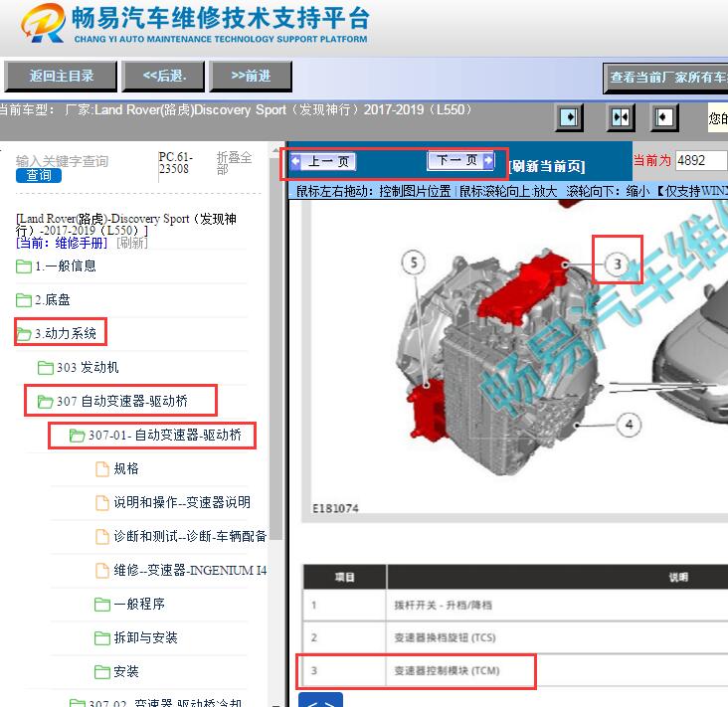This screenshot has width=728, height=707.
Task: Click the right-panel-only layout icon
Action: (664, 117)
